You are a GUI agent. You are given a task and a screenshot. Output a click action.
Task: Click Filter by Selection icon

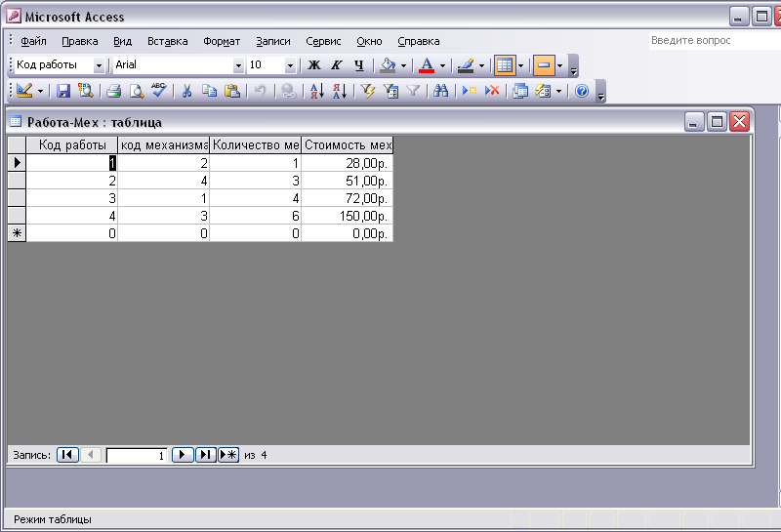(368, 91)
